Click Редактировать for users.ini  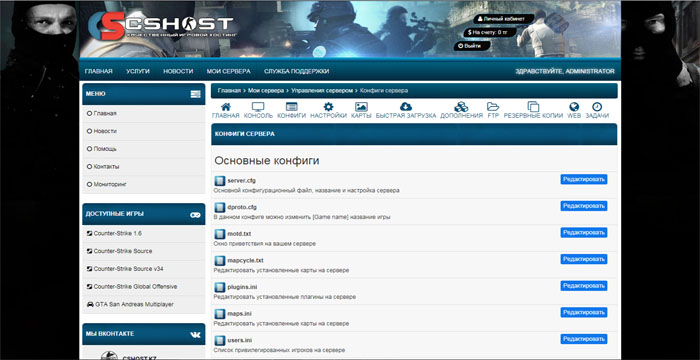pos(583,339)
